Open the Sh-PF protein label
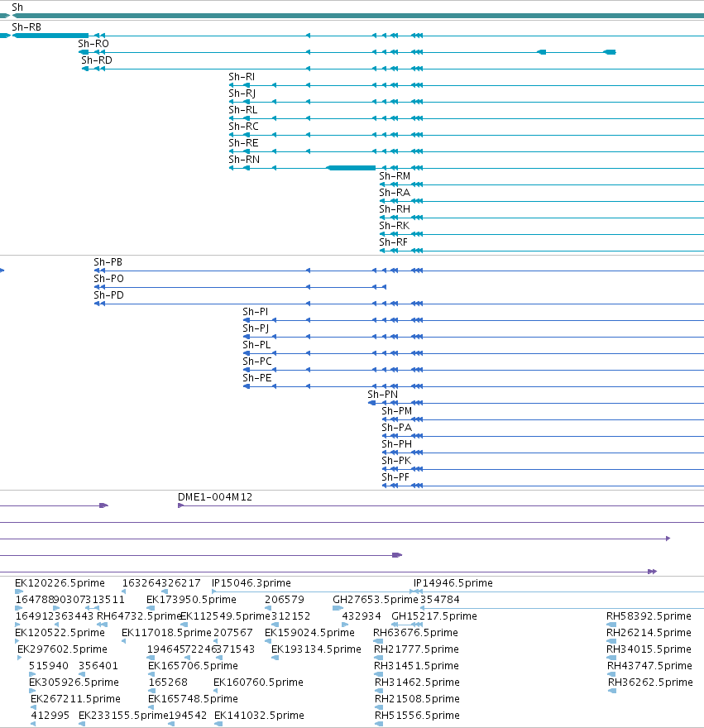 pos(395,477)
